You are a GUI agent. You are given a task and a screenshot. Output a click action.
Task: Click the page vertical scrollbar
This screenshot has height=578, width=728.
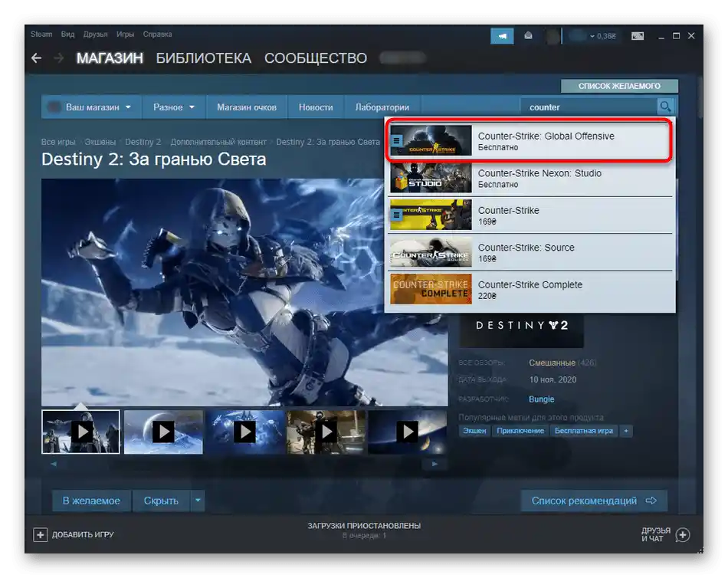tap(700, 97)
